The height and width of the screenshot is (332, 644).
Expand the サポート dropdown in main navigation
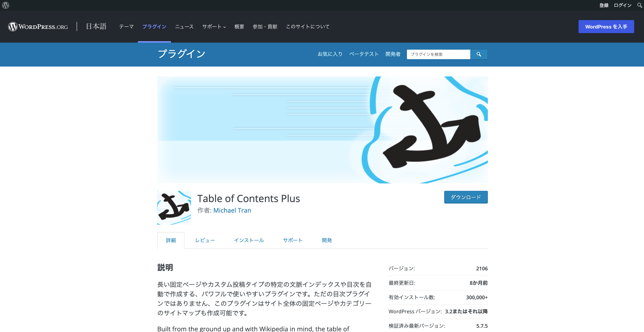(x=214, y=27)
